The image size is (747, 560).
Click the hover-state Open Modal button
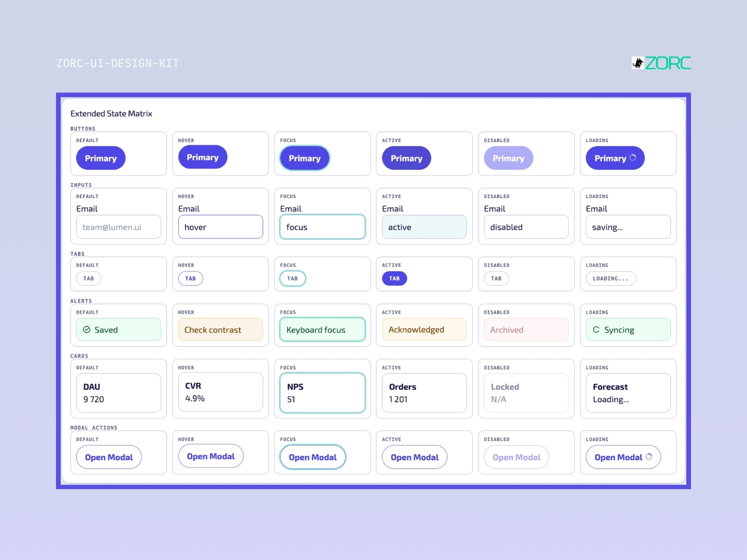[x=211, y=456]
